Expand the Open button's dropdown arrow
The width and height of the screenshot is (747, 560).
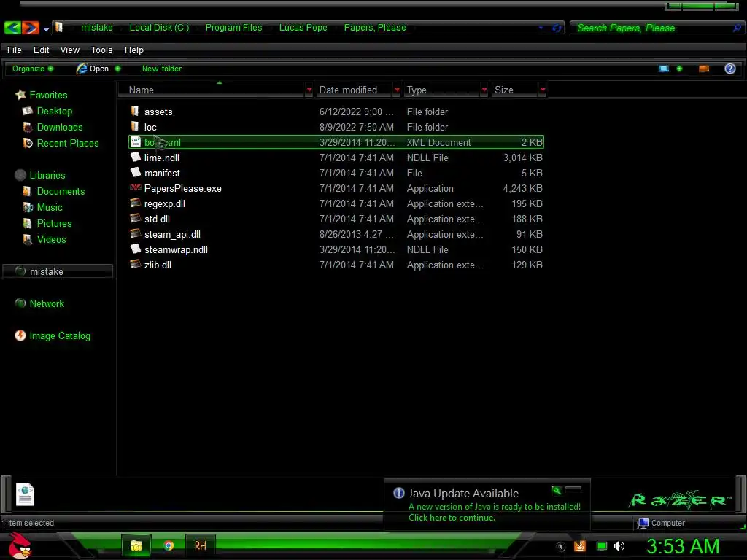click(117, 69)
